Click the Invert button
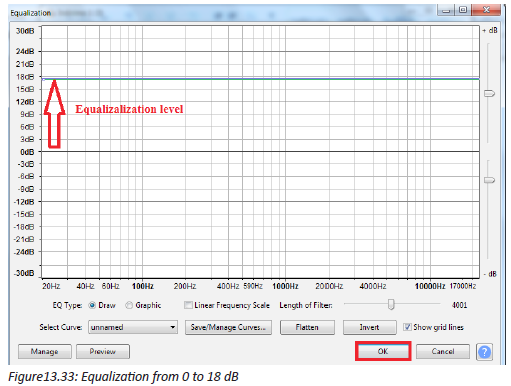 (370, 327)
